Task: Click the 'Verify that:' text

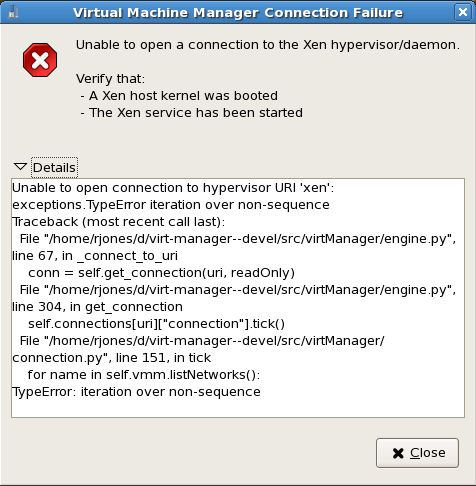Action: click(111, 79)
